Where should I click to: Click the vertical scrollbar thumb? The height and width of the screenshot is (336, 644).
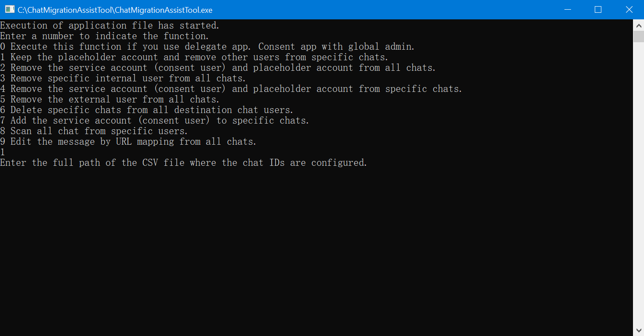click(x=638, y=36)
